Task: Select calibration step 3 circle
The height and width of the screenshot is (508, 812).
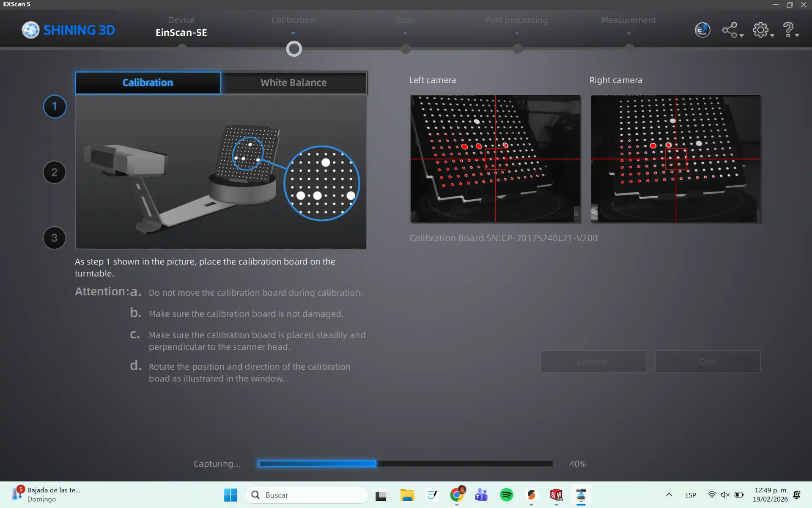Action: [x=55, y=238]
